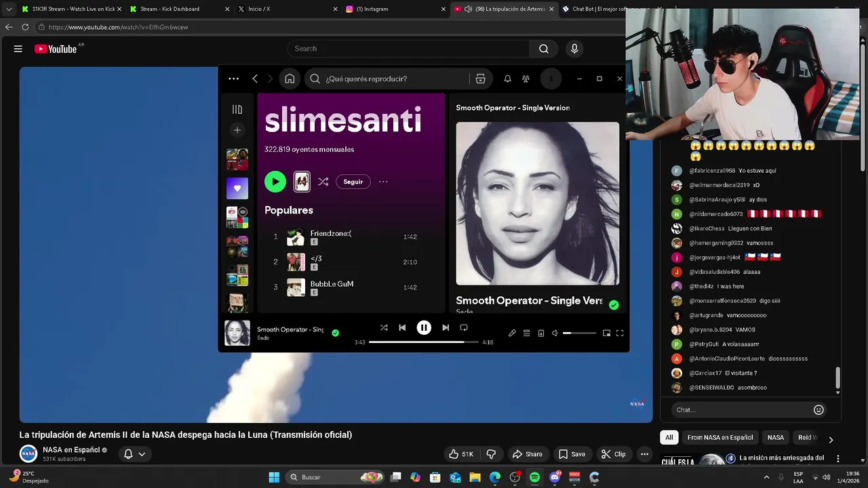Open Your Library icon in Spotify sidebar
Image resolution: width=868 pixels, height=488 pixels.
[x=237, y=109]
